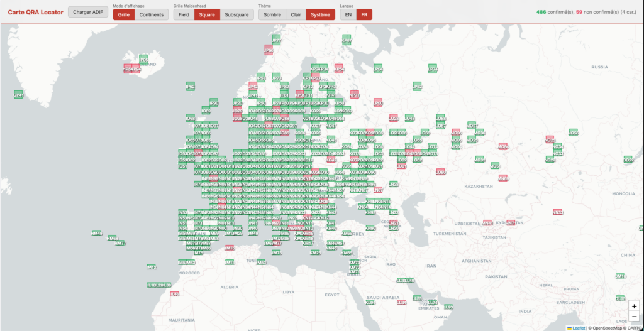
Task: Open the Leaflet attribution link
Action: [x=578, y=327]
